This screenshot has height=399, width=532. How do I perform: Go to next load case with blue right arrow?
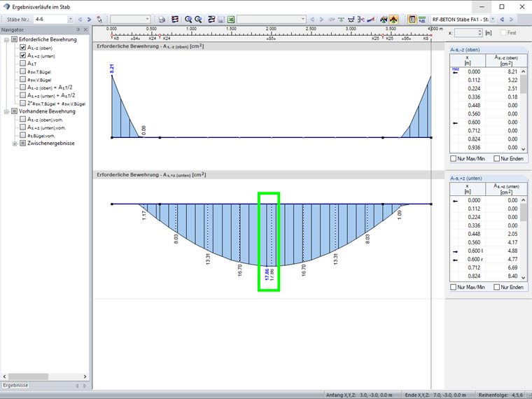pos(511,20)
